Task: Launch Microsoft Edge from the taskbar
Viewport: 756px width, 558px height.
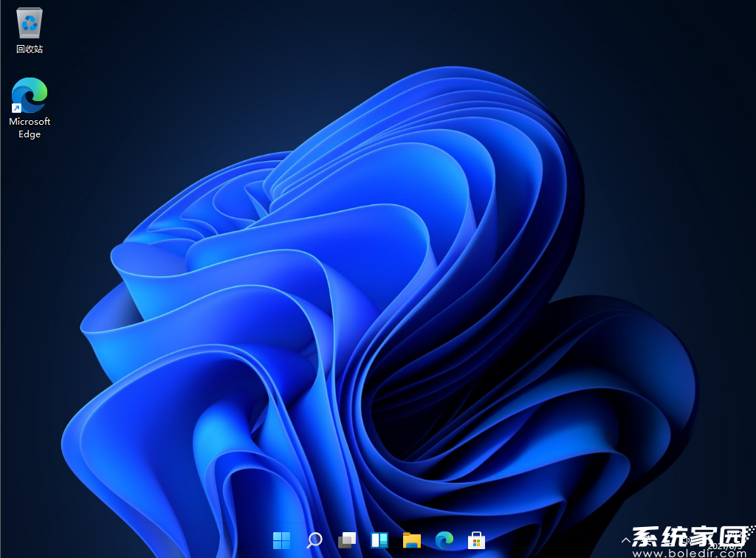Action: click(444, 540)
